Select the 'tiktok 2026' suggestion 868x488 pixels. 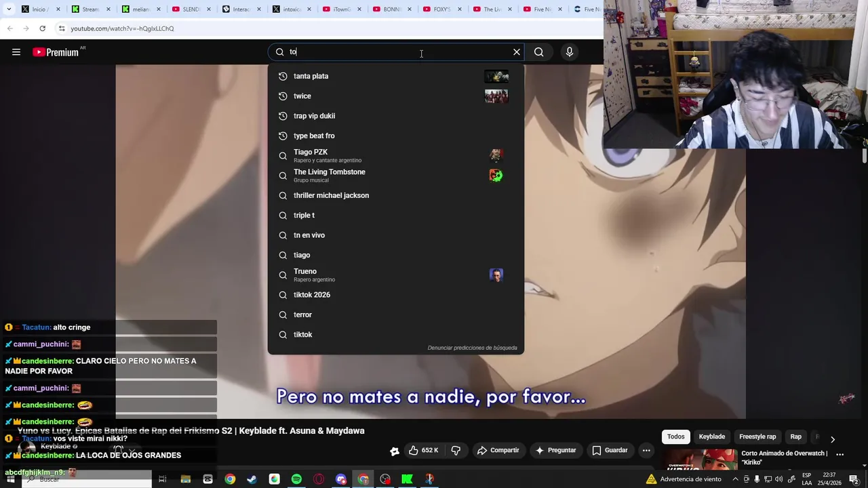point(395,295)
